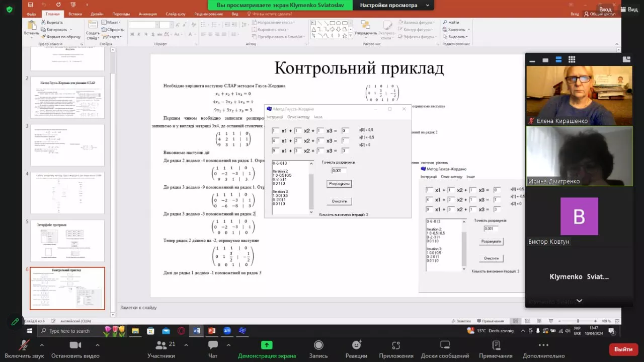Click Упорядочить arrange icon in ribbon

click(365, 25)
